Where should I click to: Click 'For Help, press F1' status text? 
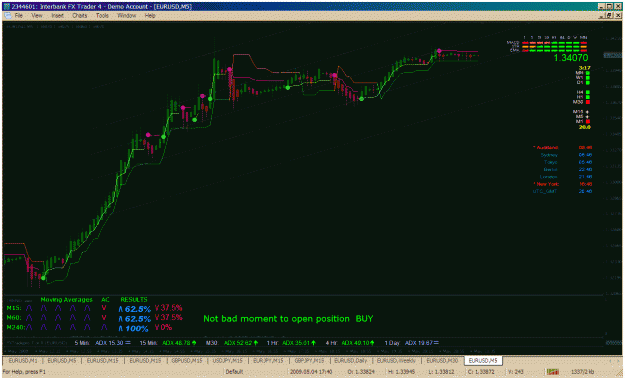pos(24,372)
